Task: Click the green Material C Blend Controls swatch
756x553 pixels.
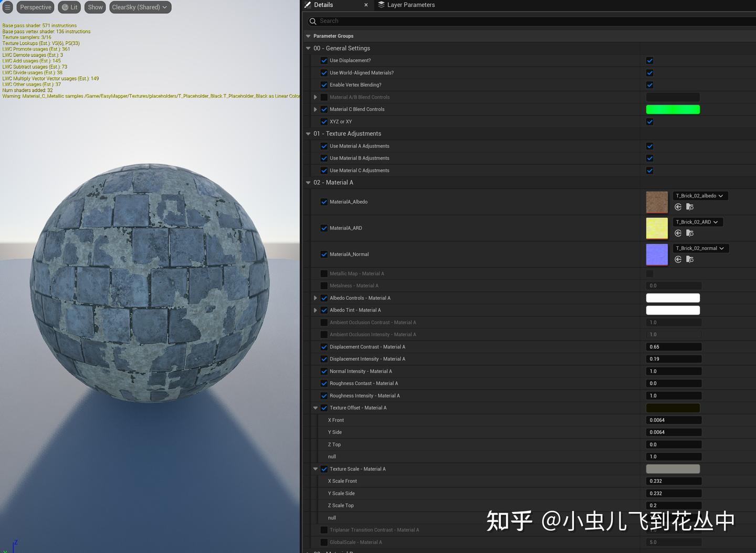Action: [x=673, y=109]
